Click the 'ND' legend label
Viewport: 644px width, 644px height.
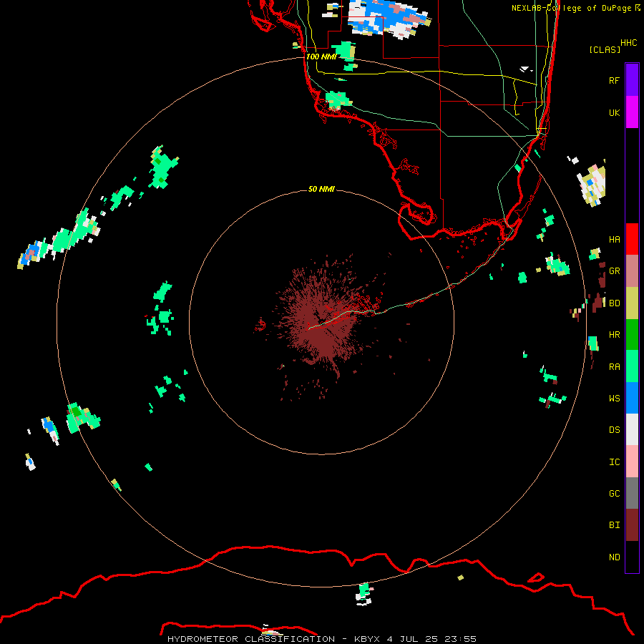(x=614, y=557)
